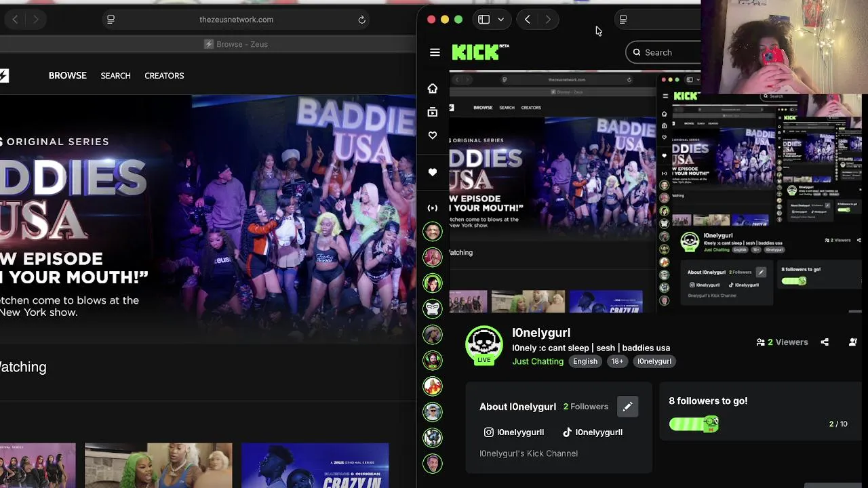Click the Zeus lightning logo
This screenshot has height=488, width=868.
click(x=4, y=76)
